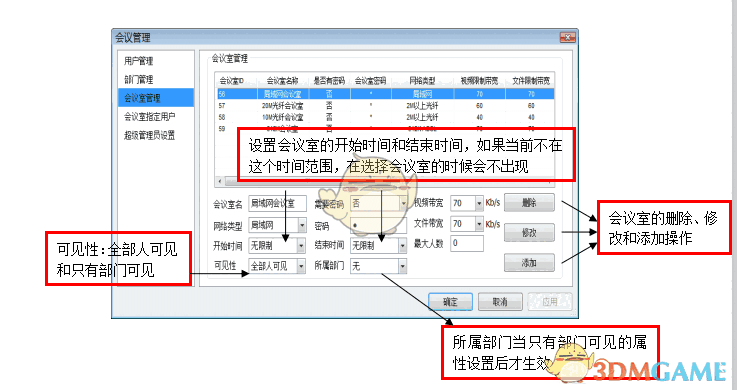Click the horizontal scrollbar's left arrow under table
The image size is (737, 390).
[220, 181]
